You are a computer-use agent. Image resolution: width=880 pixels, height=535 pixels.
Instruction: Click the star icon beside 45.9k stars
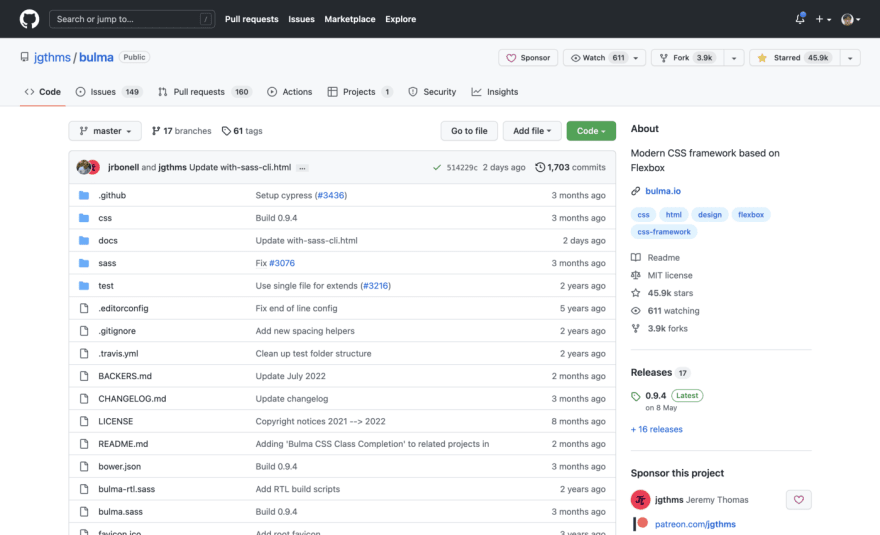[x=635, y=293]
